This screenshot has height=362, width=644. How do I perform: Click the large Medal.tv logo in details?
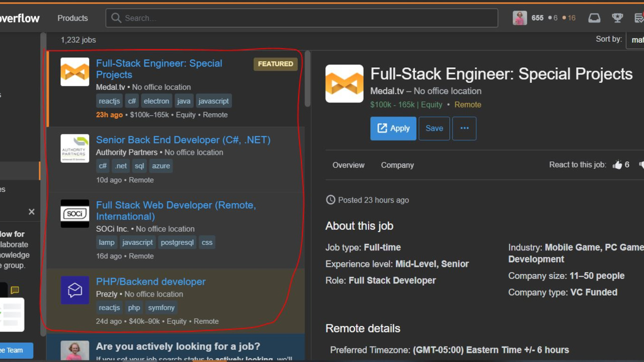[344, 83]
